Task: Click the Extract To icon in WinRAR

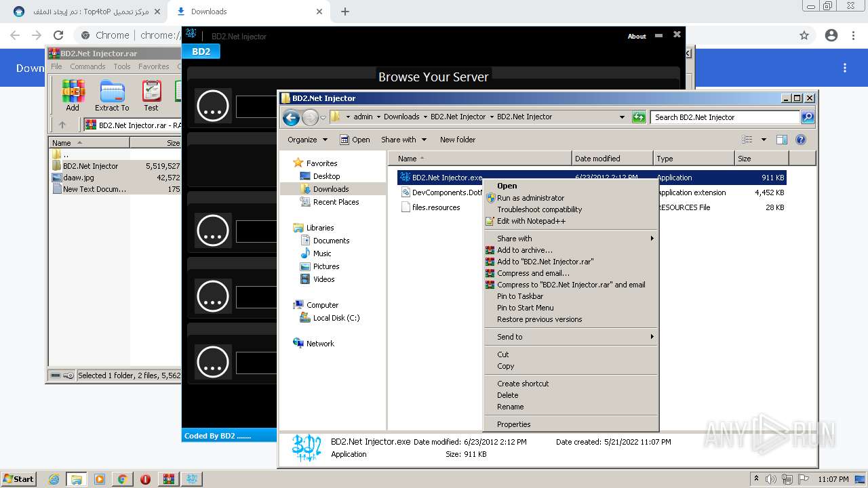Action: (112, 96)
